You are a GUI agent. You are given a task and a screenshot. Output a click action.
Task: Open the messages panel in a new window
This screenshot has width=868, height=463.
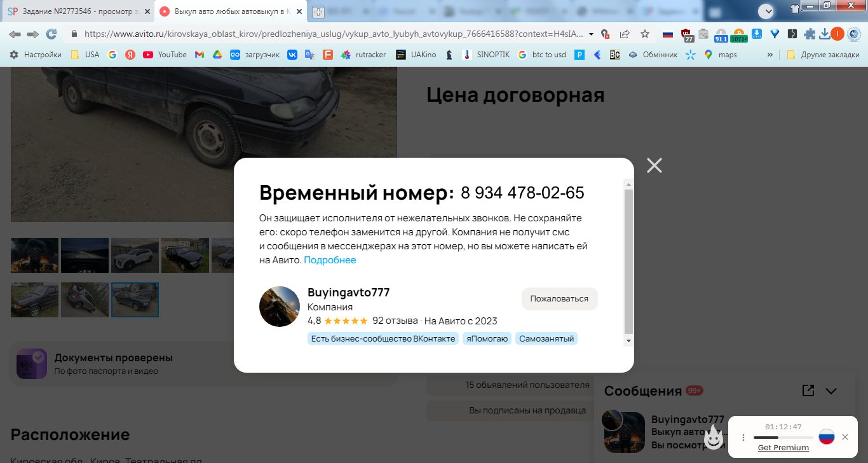[808, 390]
